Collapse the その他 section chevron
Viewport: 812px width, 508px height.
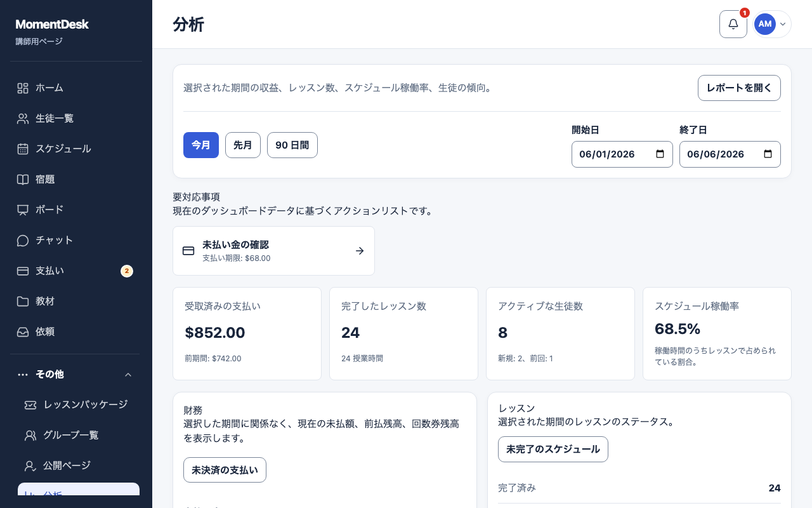[x=128, y=375]
